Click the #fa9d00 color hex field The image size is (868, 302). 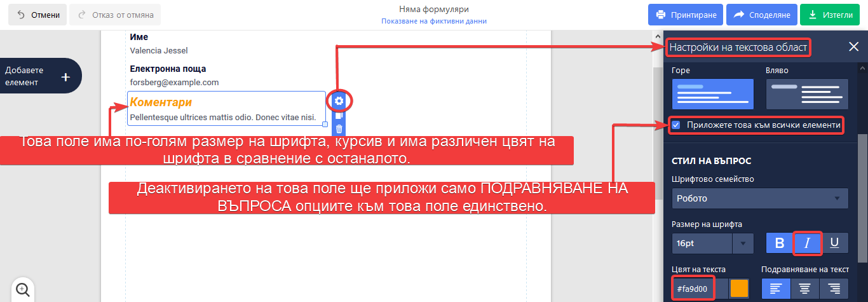tap(693, 289)
